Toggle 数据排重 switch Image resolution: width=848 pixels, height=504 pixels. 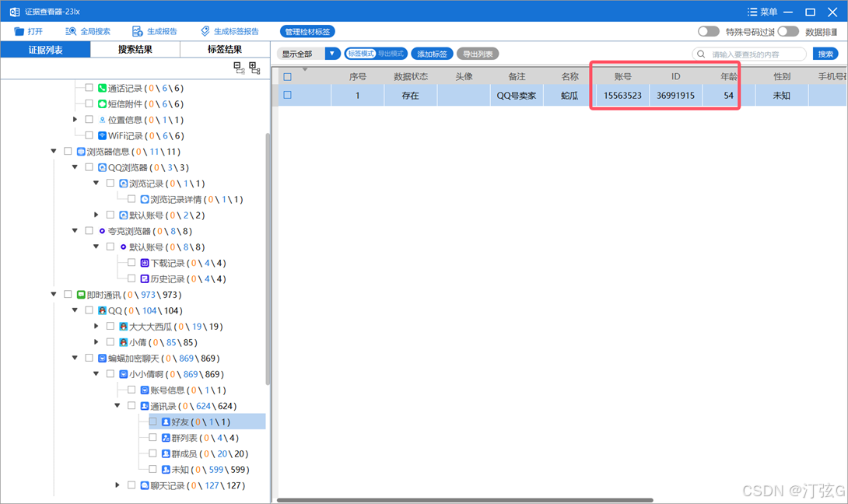(x=788, y=31)
